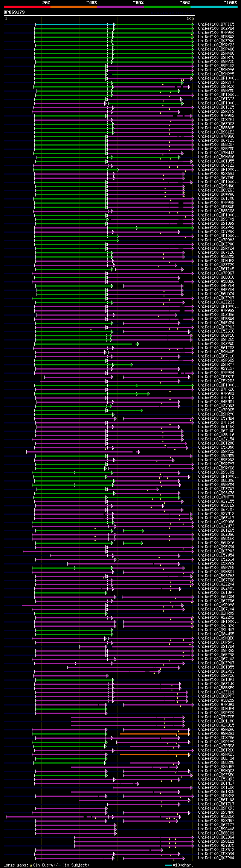Select hit label UniRef100_Q5NUF3

point(216,261)
